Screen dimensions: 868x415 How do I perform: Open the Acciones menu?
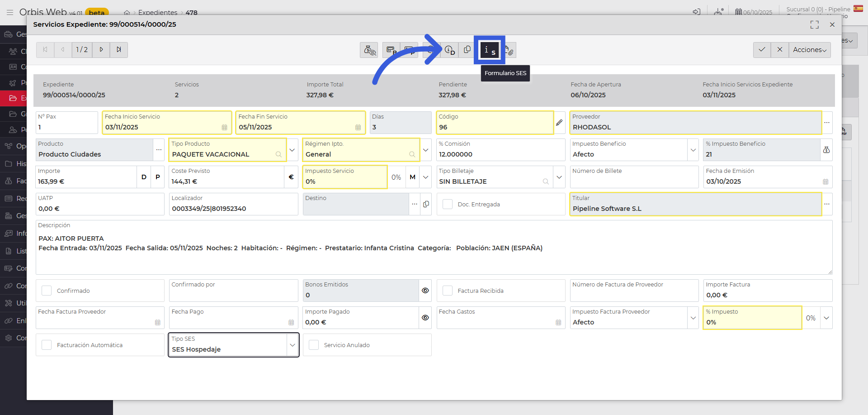point(809,50)
